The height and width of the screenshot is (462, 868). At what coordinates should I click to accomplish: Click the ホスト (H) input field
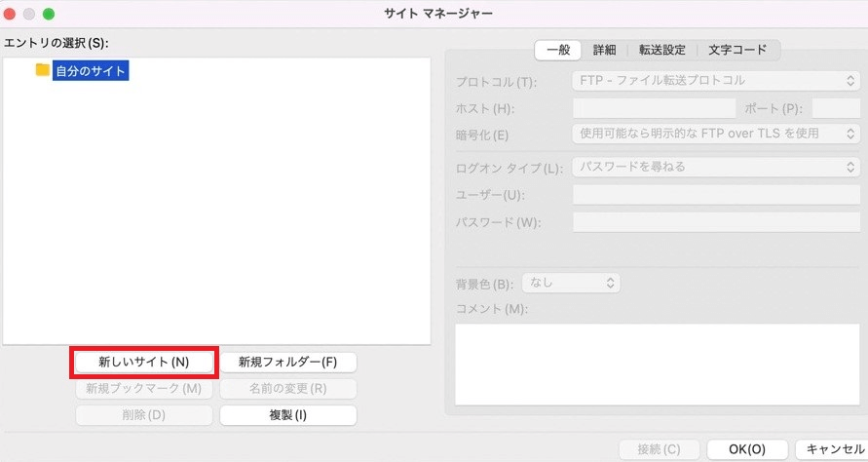(x=654, y=107)
